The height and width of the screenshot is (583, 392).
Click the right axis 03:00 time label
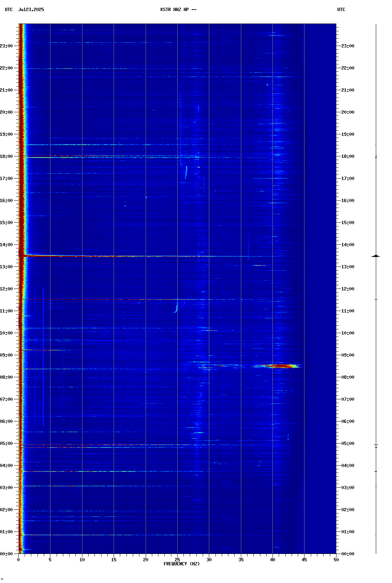[x=348, y=488]
